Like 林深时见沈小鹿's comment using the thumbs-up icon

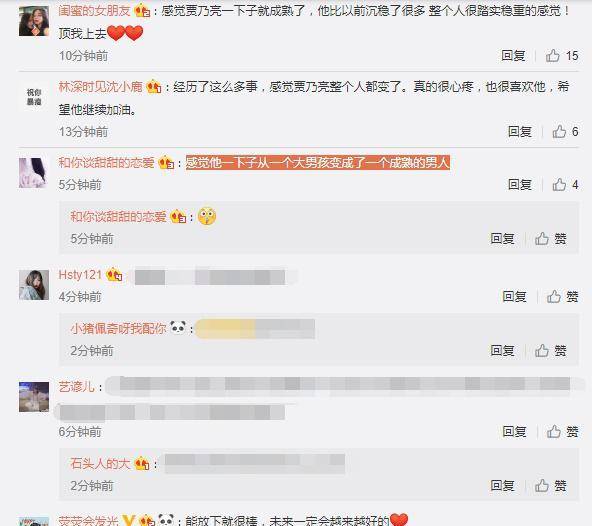pos(559,132)
